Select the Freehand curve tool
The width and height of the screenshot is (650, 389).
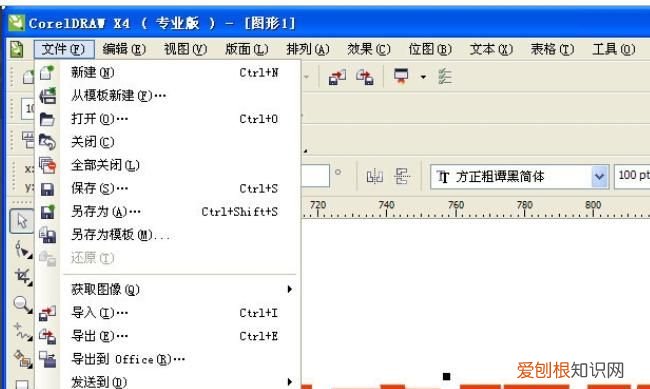click(x=22, y=332)
